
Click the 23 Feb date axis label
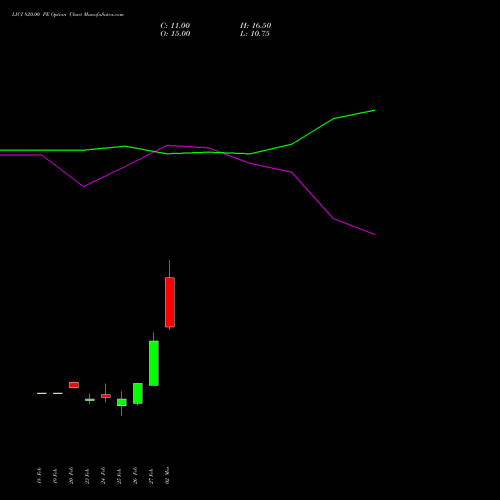(x=87, y=476)
